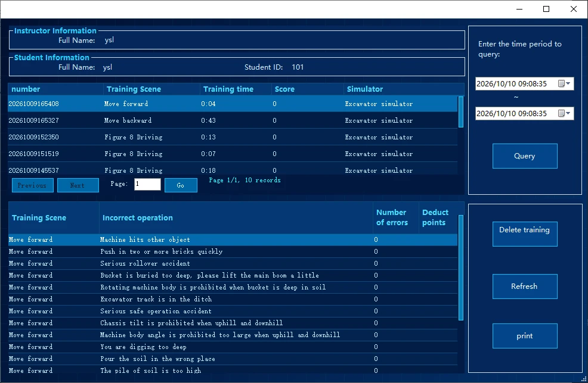
Task: Select row Pour the soil in the wrong place
Action: (x=233, y=359)
